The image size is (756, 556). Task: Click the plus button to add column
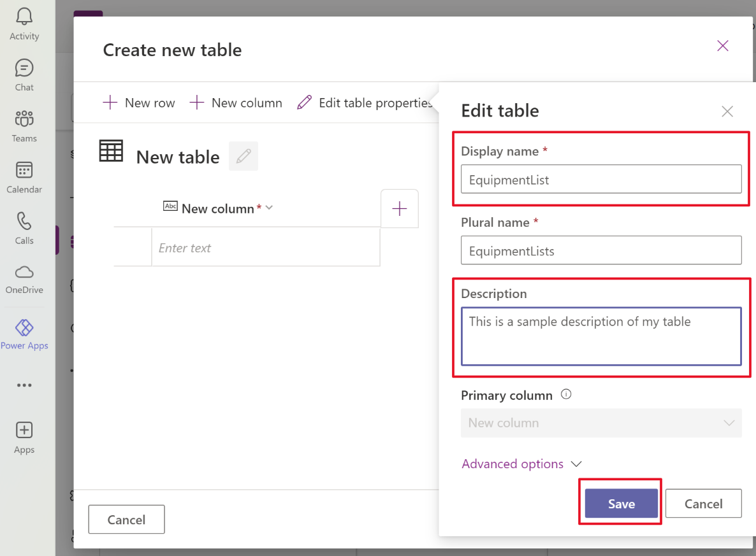(x=400, y=208)
